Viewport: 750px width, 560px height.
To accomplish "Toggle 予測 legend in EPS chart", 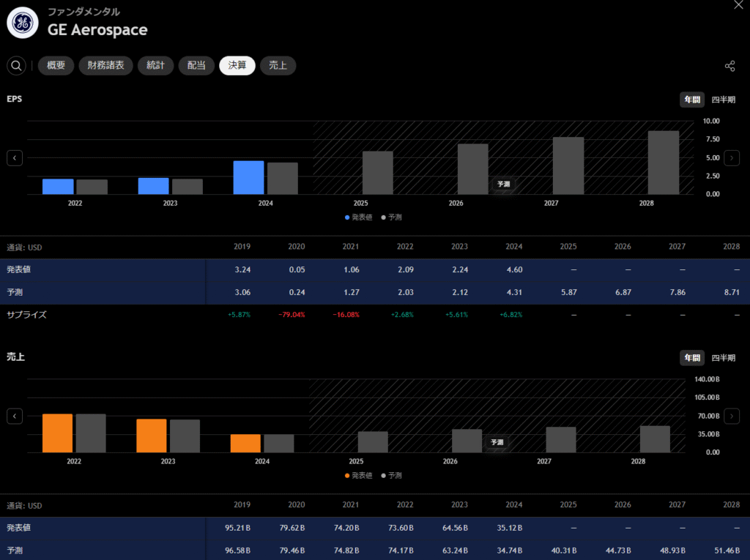I will click(x=391, y=217).
